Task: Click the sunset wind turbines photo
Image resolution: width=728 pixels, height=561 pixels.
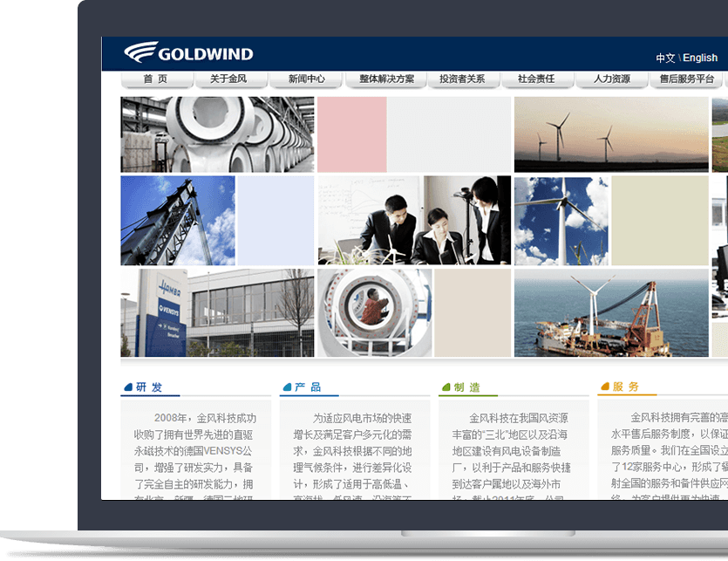Action: 610,133
